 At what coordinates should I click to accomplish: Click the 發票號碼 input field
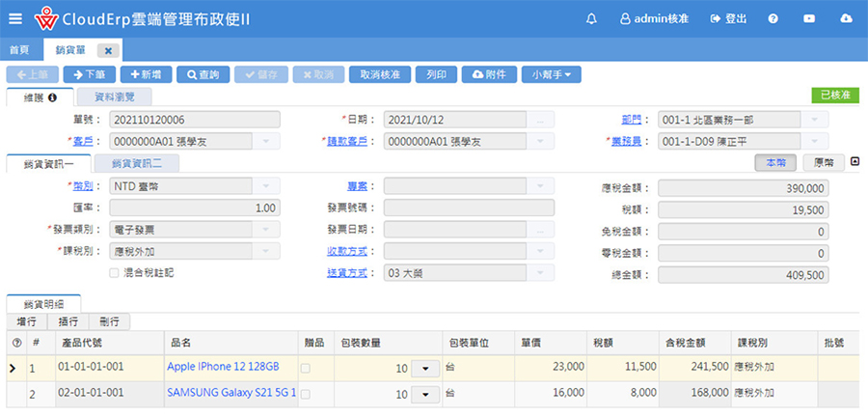469,208
